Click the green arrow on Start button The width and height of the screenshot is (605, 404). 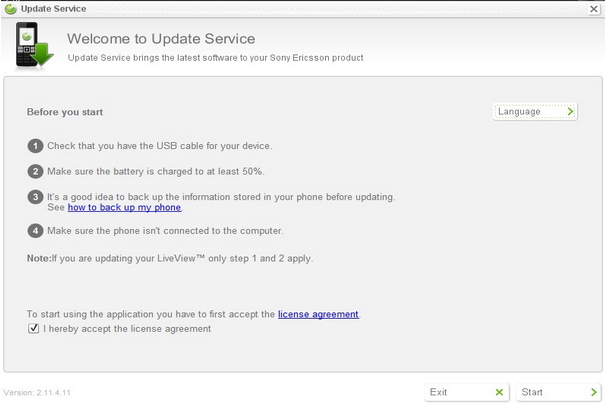pos(590,392)
